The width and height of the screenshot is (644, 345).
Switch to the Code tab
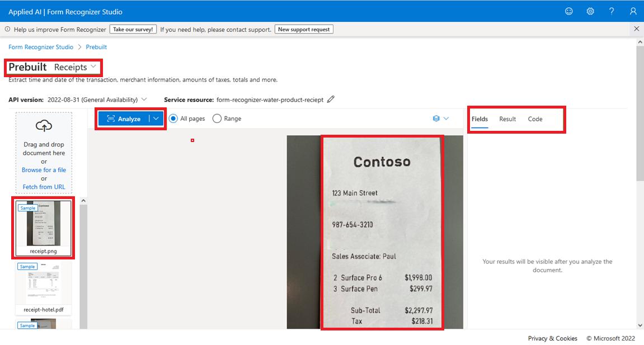(535, 119)
